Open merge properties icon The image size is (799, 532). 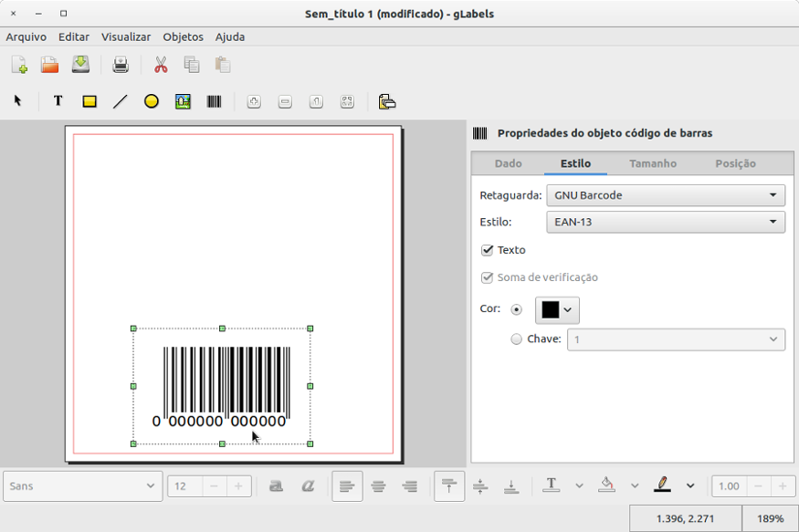[387, 102]
